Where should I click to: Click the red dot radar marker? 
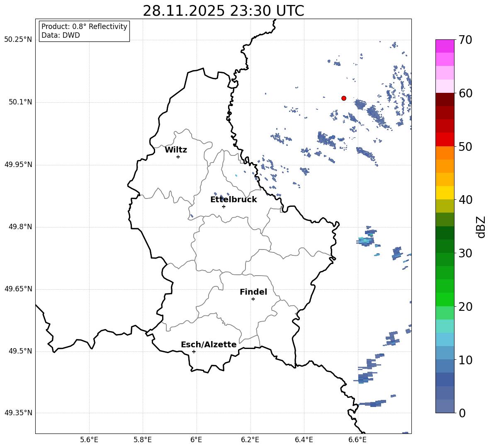pyautogui.click(x=344, y=98)
